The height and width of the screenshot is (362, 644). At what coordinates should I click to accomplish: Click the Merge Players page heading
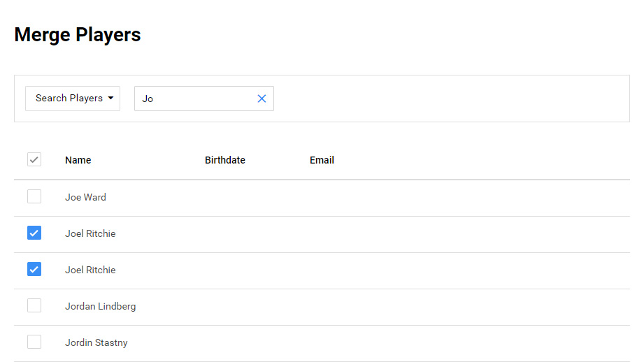pyautogui.click(x=78, y=35)
